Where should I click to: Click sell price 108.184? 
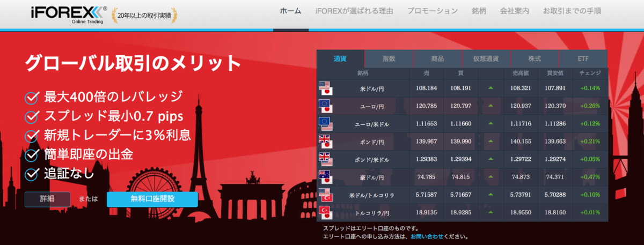tap(426, 88)
